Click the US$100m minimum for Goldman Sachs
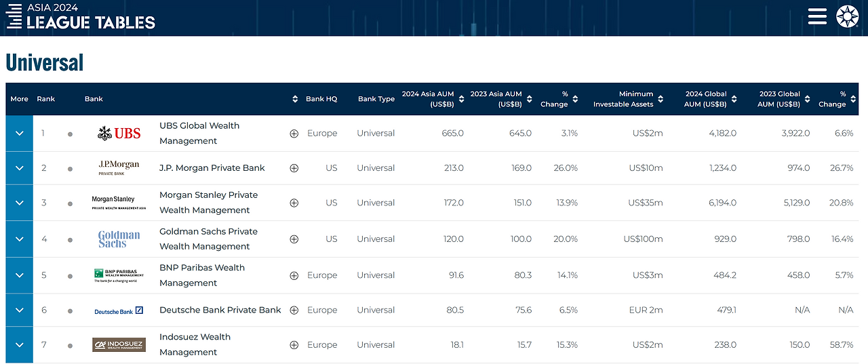 click(x=644, y=239)
